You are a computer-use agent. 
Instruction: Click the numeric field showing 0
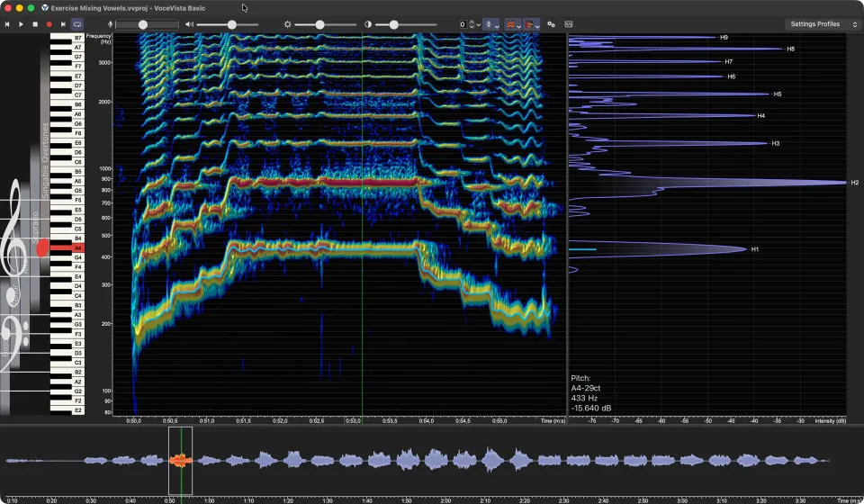[x=463, y=24]
